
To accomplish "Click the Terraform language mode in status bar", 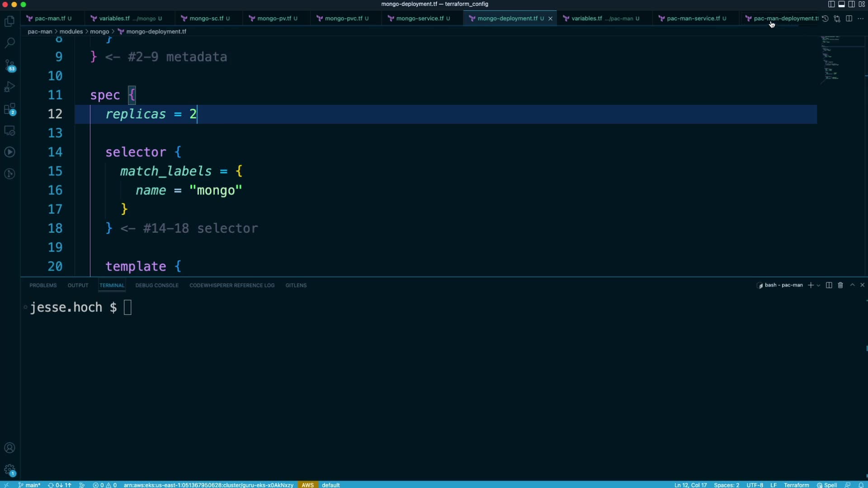I will tap(796, 485).
